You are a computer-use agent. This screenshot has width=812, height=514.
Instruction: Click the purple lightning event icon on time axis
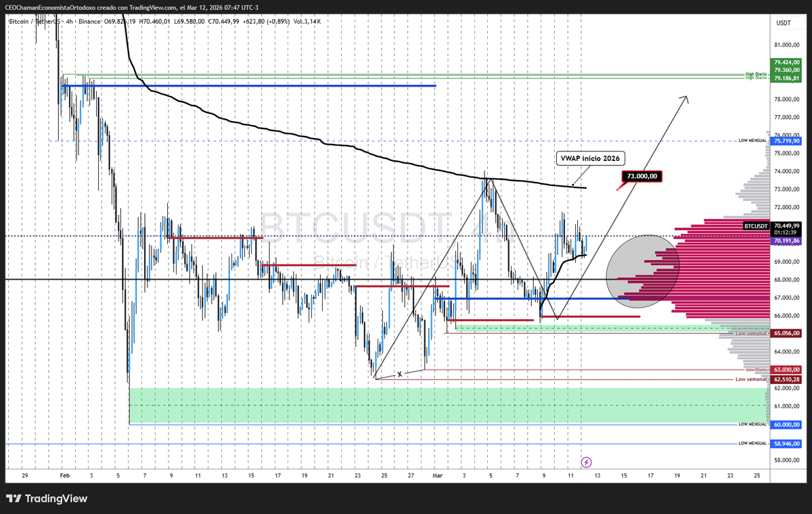587,462
